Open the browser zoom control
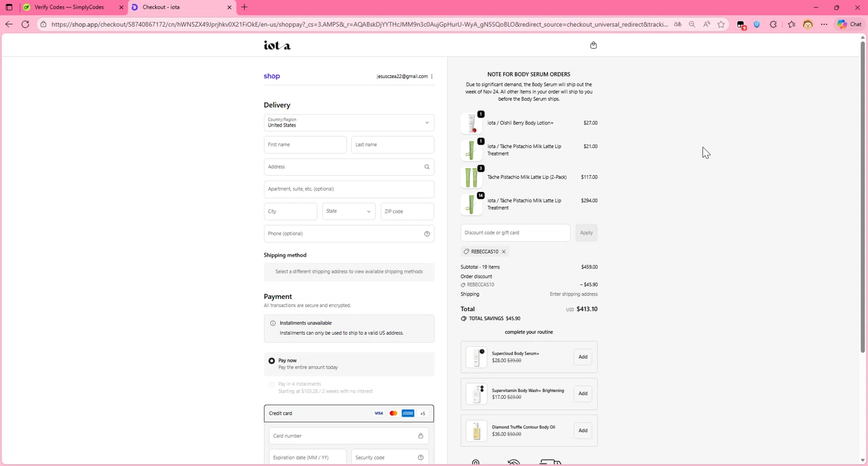This screenshot has height=466, width=868. click(692, 24)
